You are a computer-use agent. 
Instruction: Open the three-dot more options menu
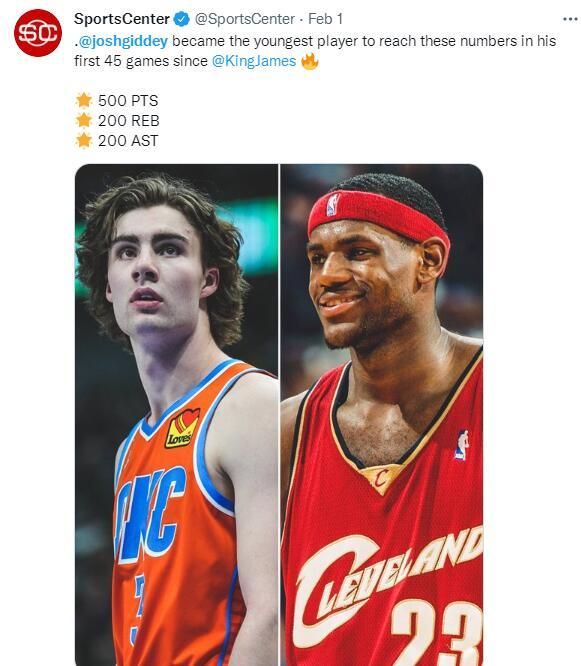(570, 19)
